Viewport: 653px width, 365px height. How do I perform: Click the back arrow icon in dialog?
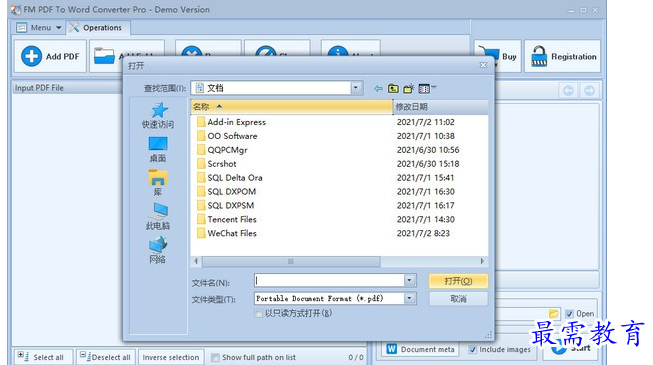tap(378, 88)
